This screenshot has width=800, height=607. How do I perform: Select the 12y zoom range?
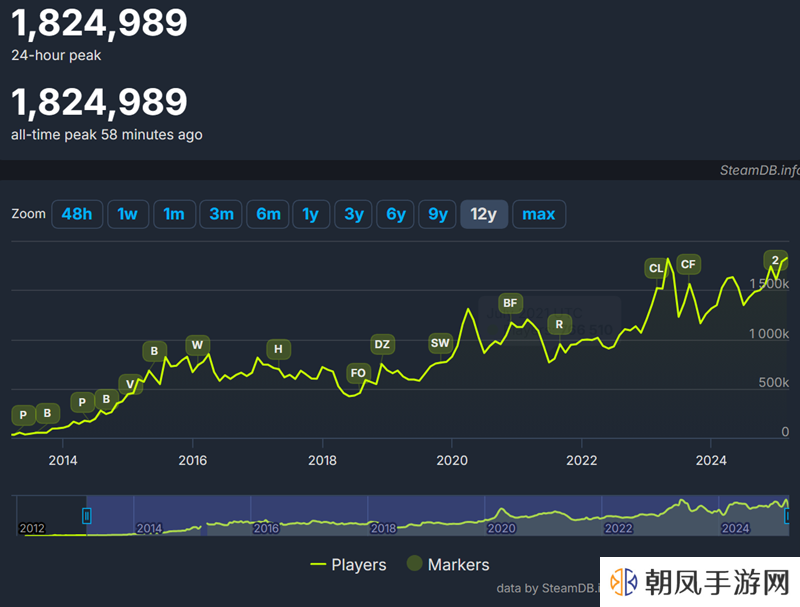484,214
